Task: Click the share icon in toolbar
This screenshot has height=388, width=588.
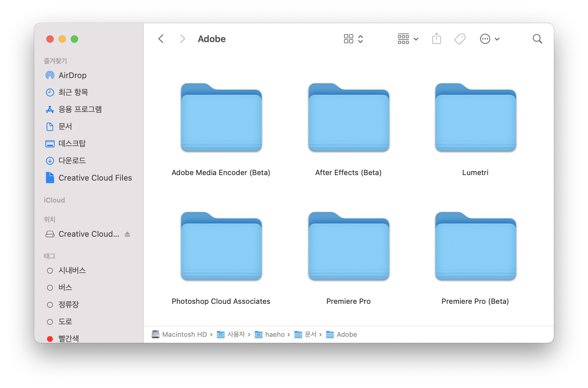Action: point(436,39)
